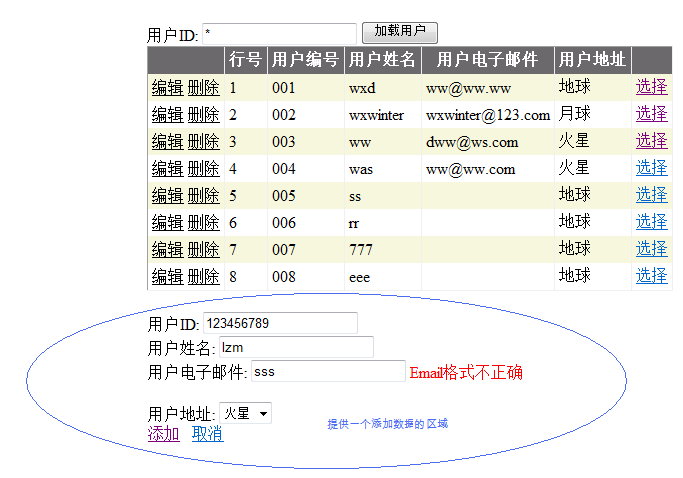The image size is (683, 478).
Task: Delete the row for user 008
Action: pos(204,277)
